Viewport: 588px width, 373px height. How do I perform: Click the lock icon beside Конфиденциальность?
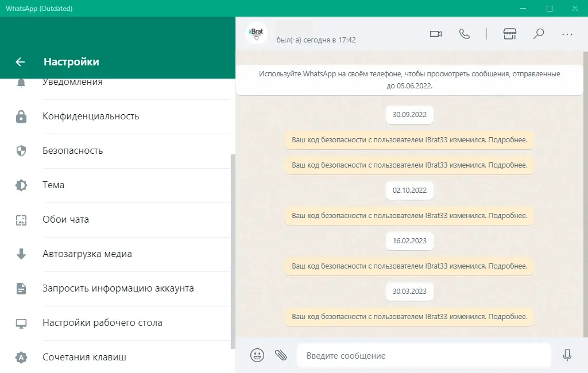click(21, 116)
